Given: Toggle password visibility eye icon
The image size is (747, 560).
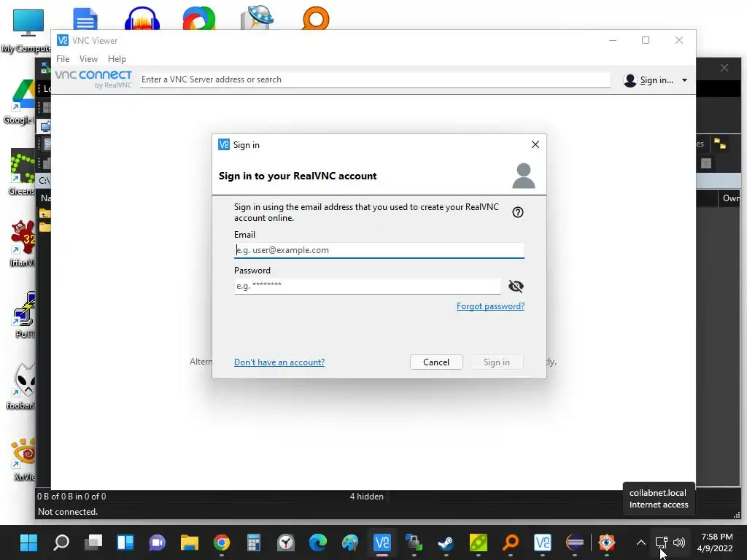Looking at the screenshot, I should (x=516, y=286).
